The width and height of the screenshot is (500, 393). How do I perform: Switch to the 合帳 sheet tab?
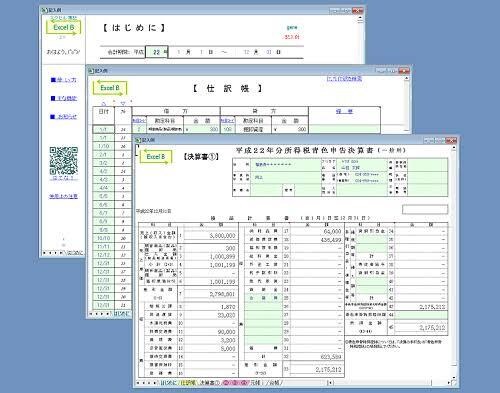click(275, 383)
